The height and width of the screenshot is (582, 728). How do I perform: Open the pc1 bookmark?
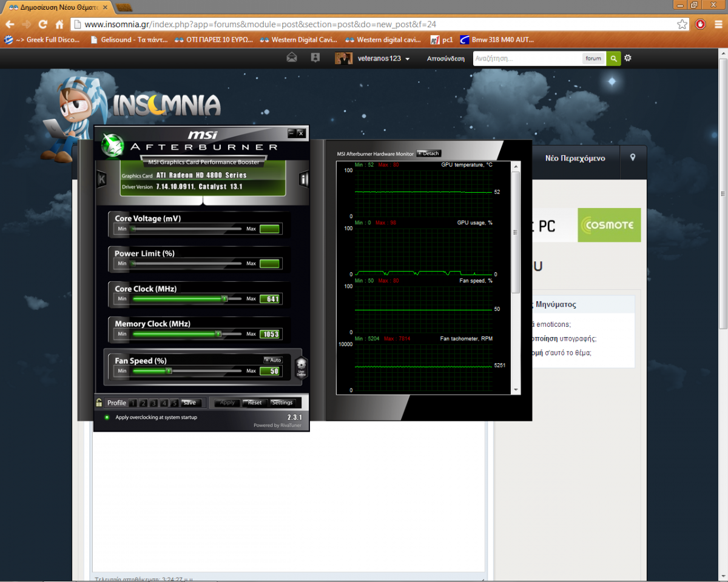[x=442, y=40]
